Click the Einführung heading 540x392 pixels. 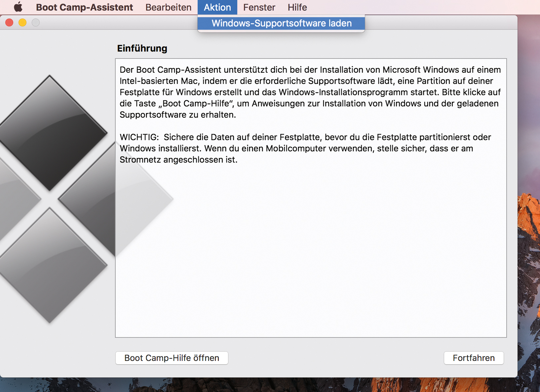[x=142, y=48]
